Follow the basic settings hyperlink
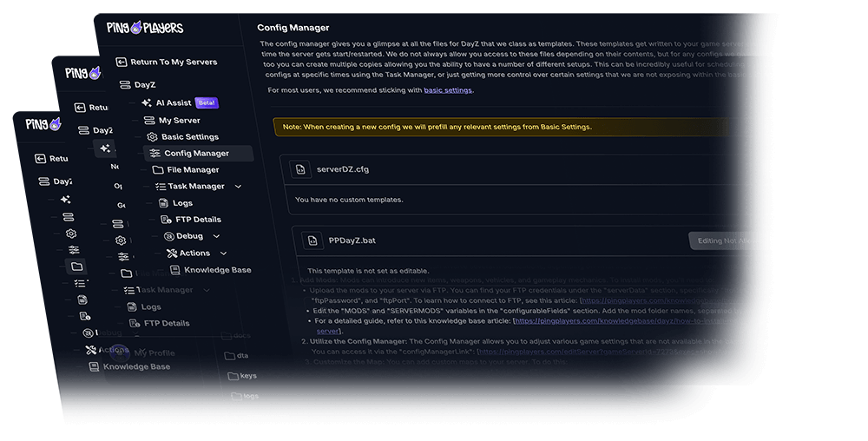 pyautogui.click(x=448, y=90)
